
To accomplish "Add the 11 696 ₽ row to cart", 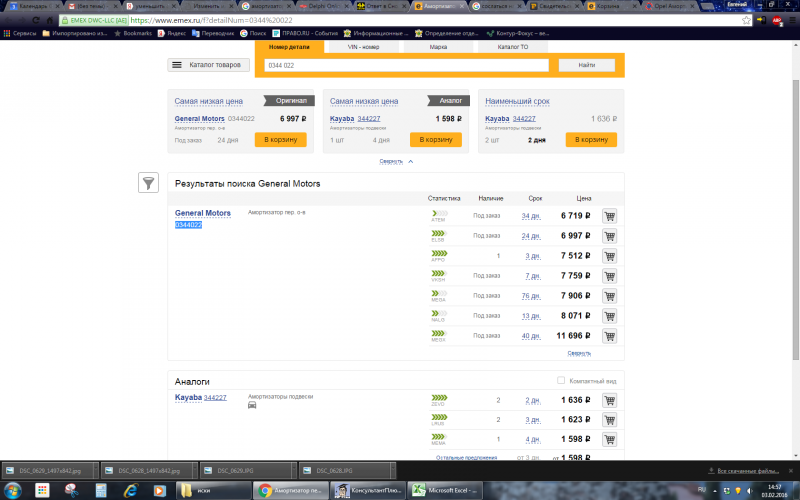I will [609, 336].
